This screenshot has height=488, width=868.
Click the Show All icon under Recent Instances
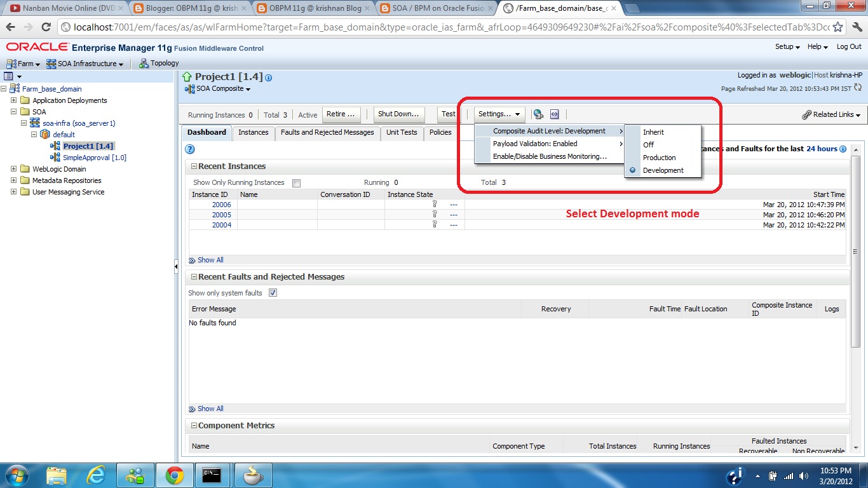coord(192,260)
